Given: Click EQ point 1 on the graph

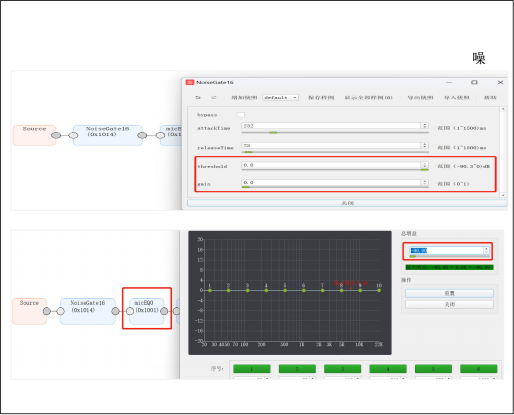Looking at the screenshot, I should click(210, 291).
